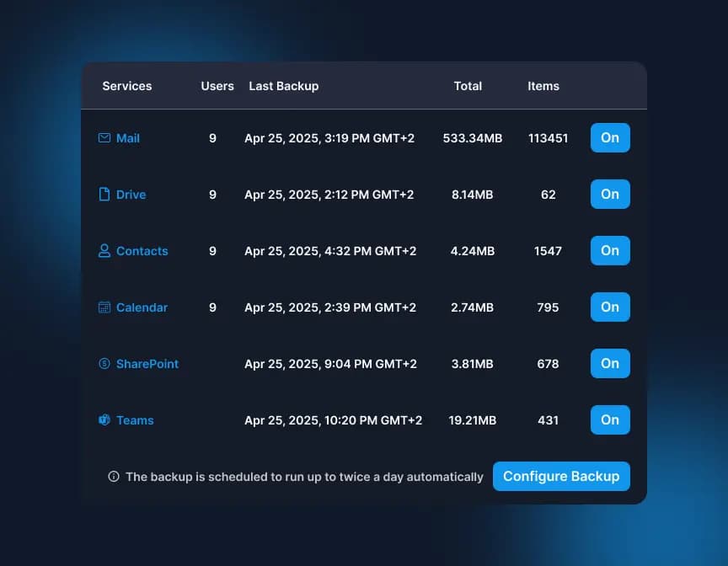Disable the Teams backup toggle
The width and height of the screenshot is (728, 566).
(609, 419)
